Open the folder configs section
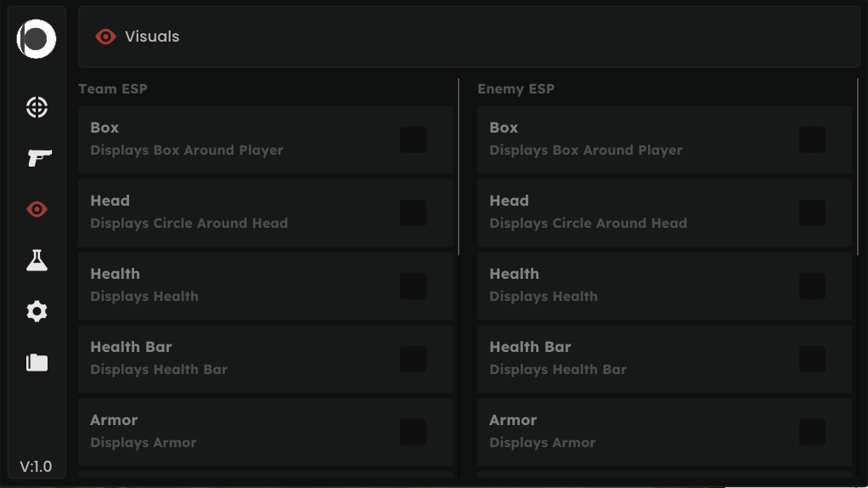 (x=37, y=363)
